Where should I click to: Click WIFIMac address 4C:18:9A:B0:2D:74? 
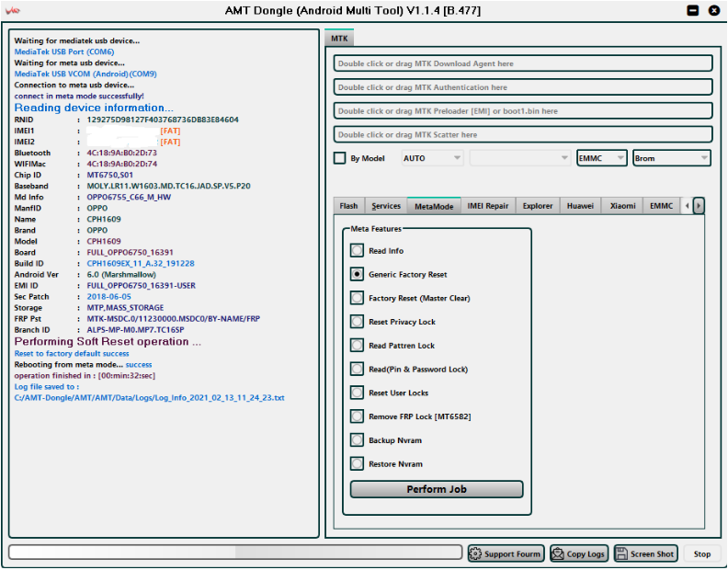(122, 164)
